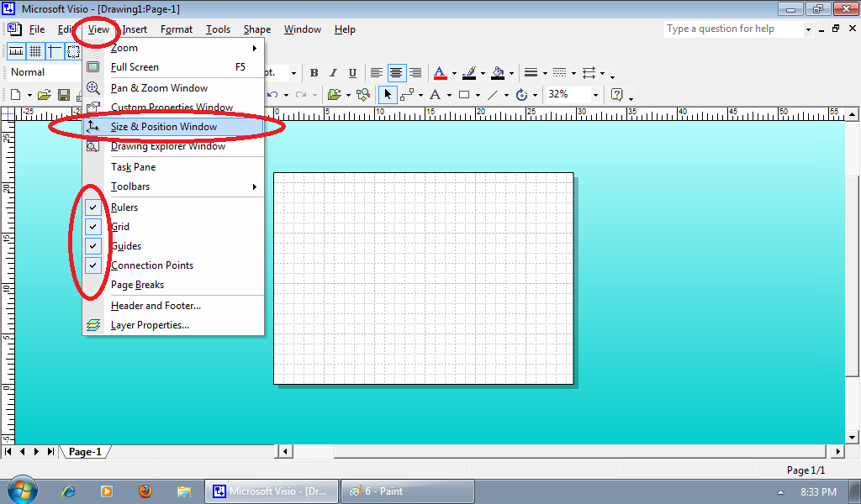
Task: Open the font size dropdown arrow
Action: (x=293, y=73)
